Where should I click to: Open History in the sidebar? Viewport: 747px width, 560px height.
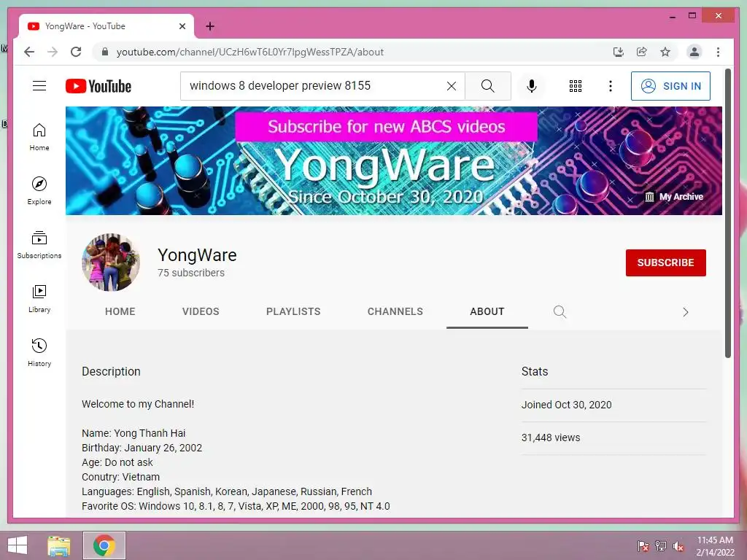tap(39, 352)
